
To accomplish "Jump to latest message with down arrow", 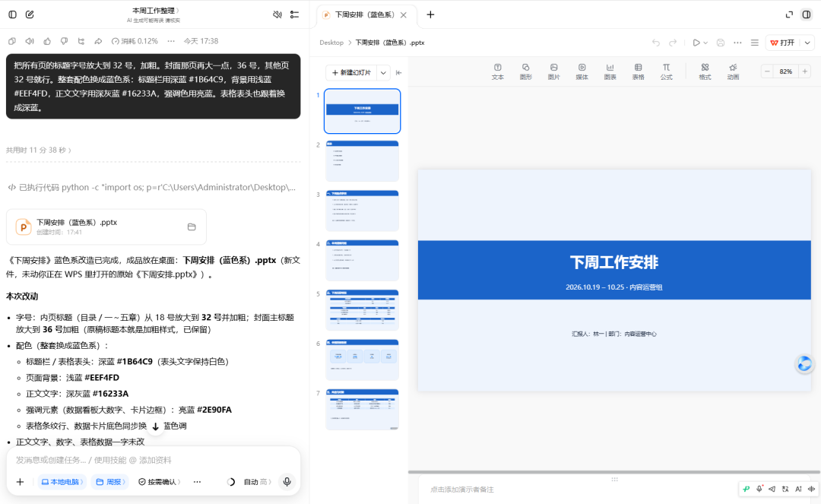I will click(156, 426).
